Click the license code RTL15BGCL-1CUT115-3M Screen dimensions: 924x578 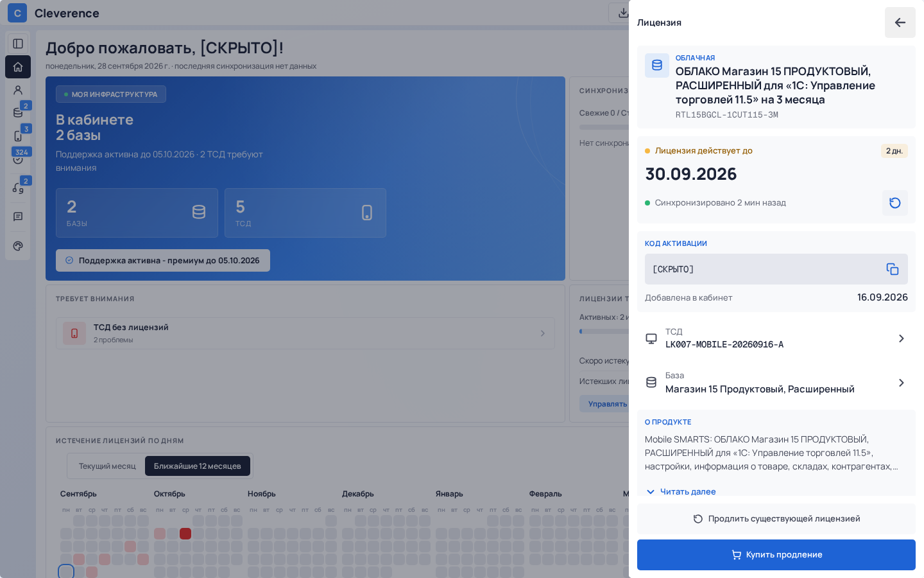[727, 115]
